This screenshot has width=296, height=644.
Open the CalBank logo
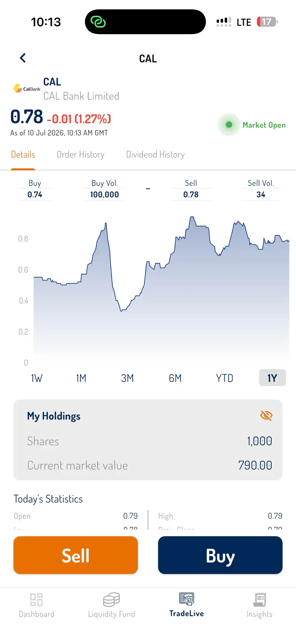coord(27,89)
